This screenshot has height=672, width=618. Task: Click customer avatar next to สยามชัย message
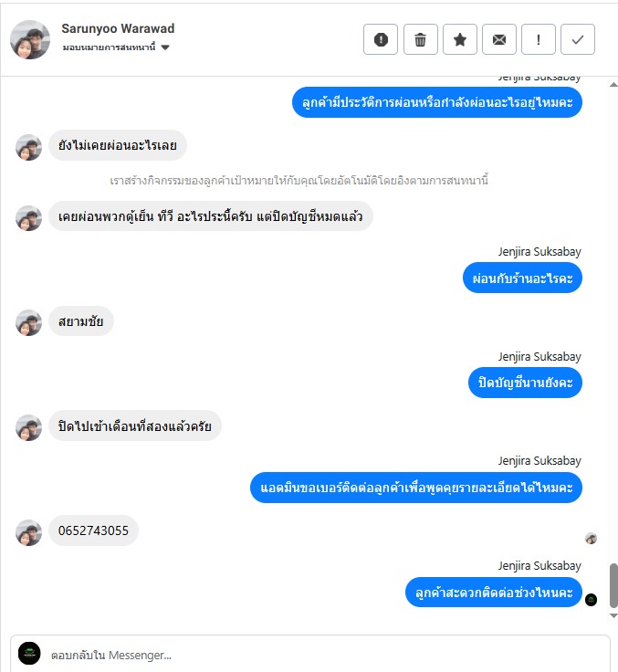tap(28, 322)
